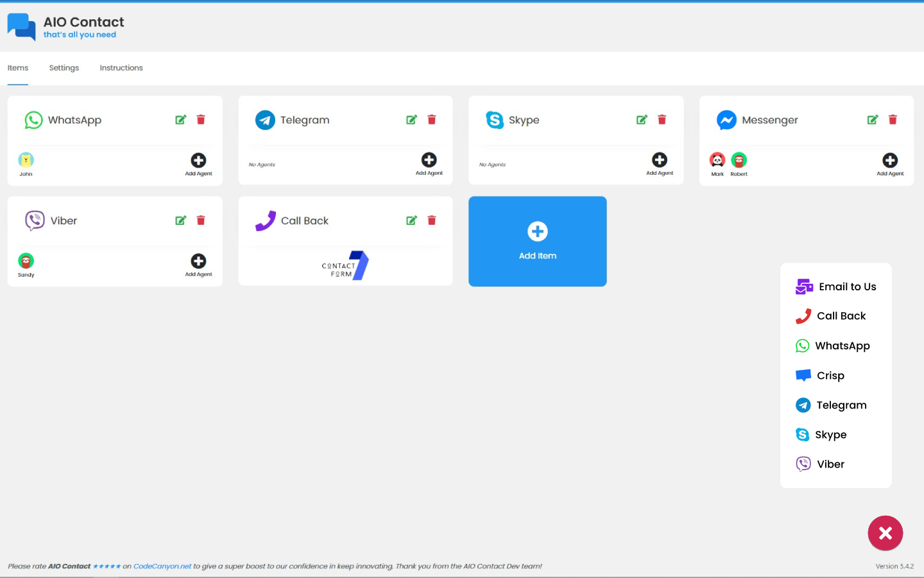Edit the WhatsApp item

(x=181, y=119)
